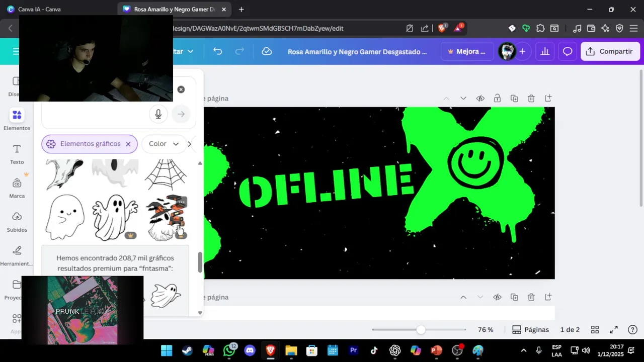Click the elements panel scrollbar thumb
The image size is (644, 362).
pyautogui.click(x=200, y=262)
